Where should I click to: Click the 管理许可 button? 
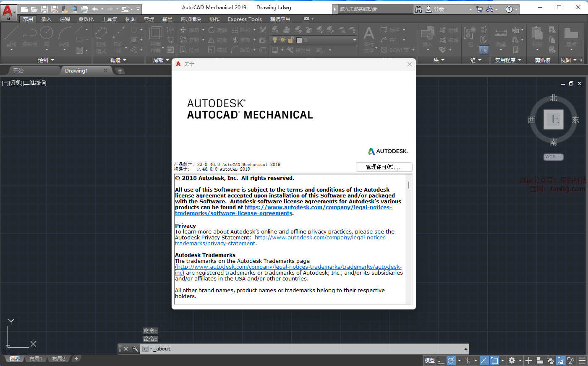point(384,167)
